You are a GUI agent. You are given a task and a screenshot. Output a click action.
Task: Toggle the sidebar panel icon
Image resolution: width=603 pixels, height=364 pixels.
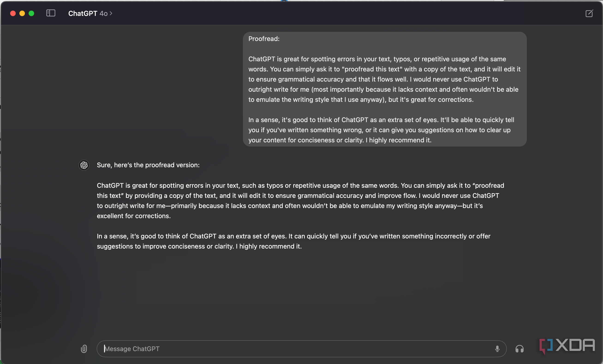pyautogui.click(x=51, y=13)
